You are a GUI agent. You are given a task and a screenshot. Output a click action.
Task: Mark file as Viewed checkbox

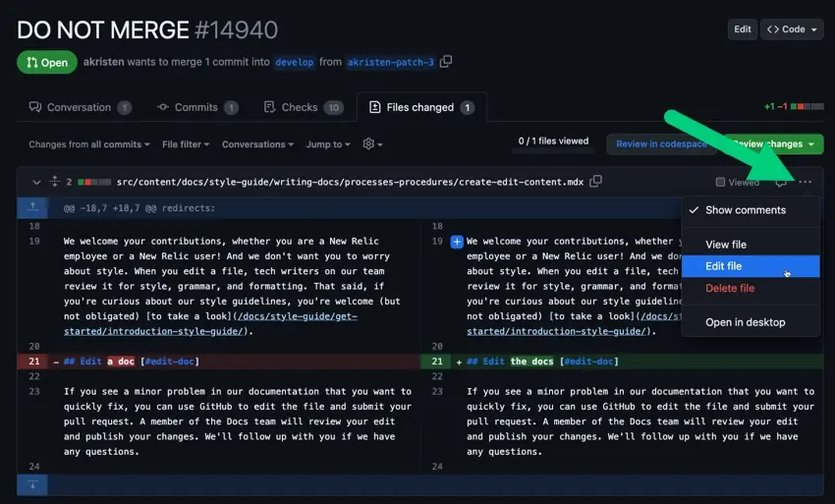click(721, 183)
